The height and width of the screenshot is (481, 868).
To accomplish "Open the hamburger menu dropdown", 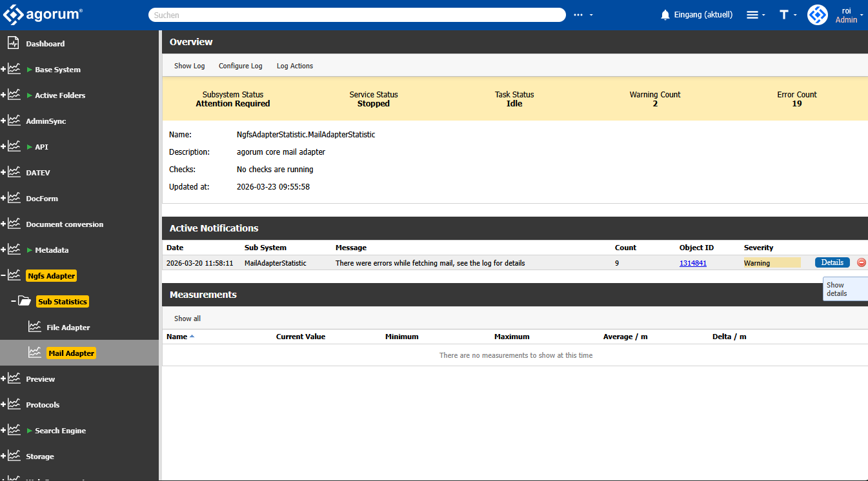I will click(x=755, y=15).
